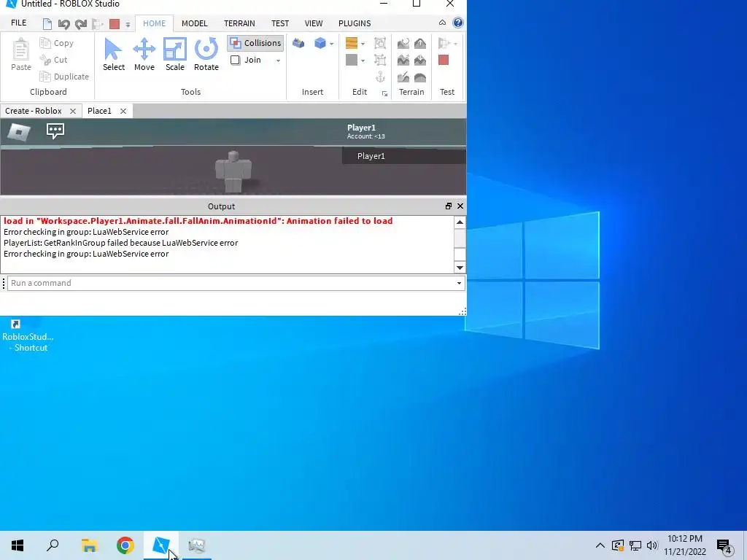
Task: Stop the test with red square in Test
Action: tap(444, 60)
